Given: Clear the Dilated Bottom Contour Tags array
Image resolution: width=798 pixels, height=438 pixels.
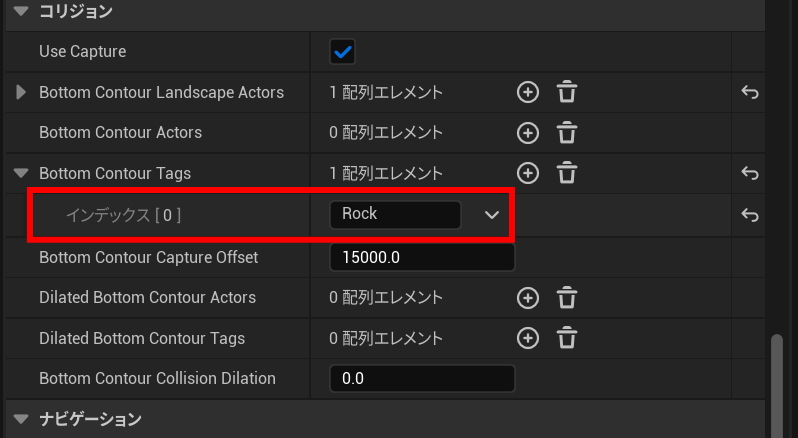Looking at the screenshot, I should pyautogui.click(x=567, y=338).
